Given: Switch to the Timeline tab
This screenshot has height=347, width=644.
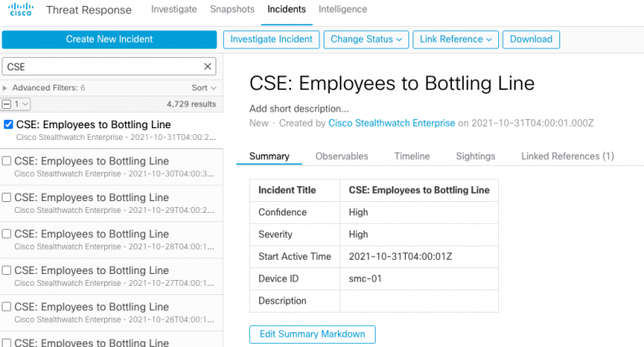Looking at the screenshot, I should coord(412,157).
